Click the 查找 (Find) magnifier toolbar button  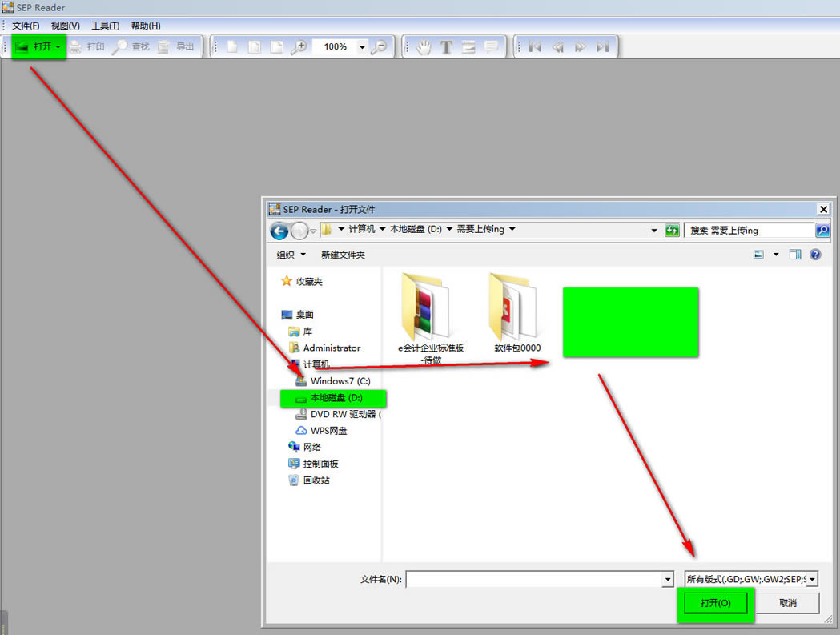[x=131, y=47]
